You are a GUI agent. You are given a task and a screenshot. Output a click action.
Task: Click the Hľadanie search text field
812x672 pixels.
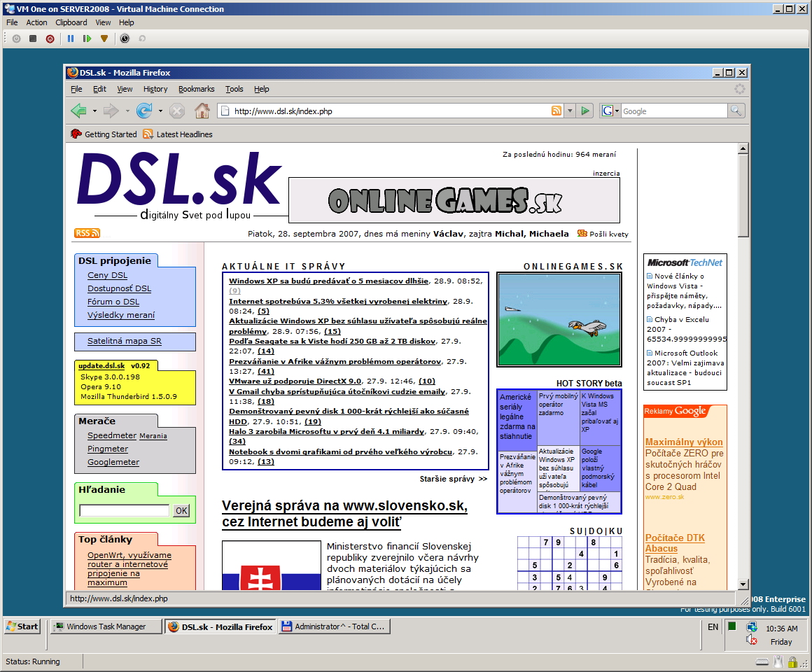pos(125,510)
